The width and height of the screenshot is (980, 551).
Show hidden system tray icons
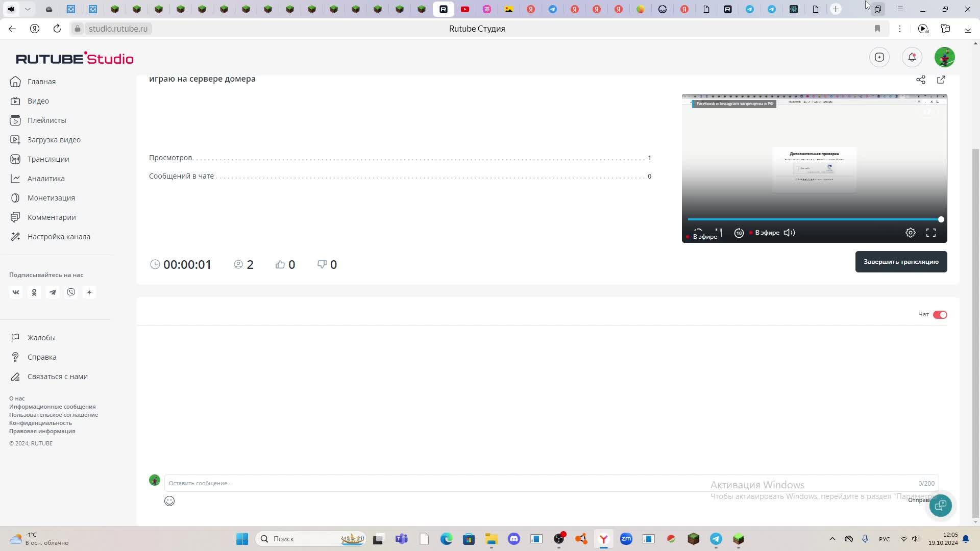[x=832, y=539]
